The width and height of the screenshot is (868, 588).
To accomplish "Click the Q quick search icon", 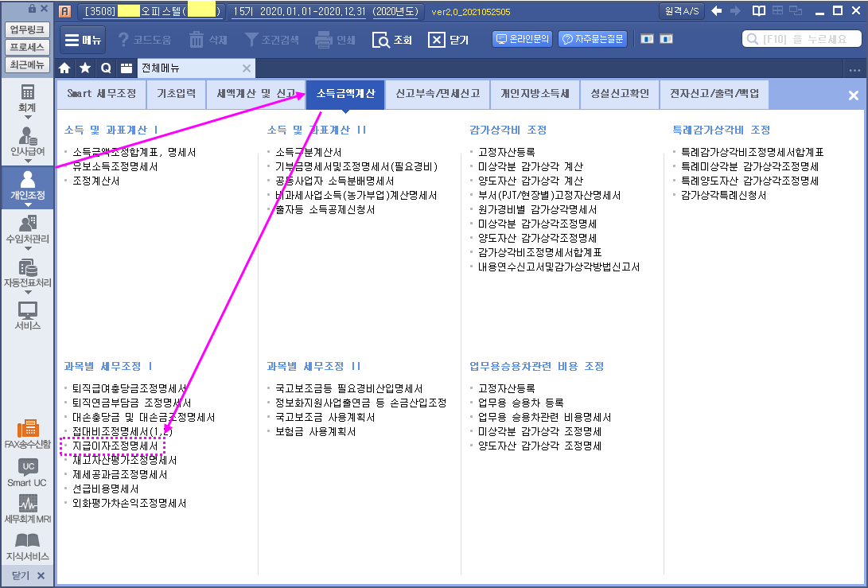I will pos(106,68).
